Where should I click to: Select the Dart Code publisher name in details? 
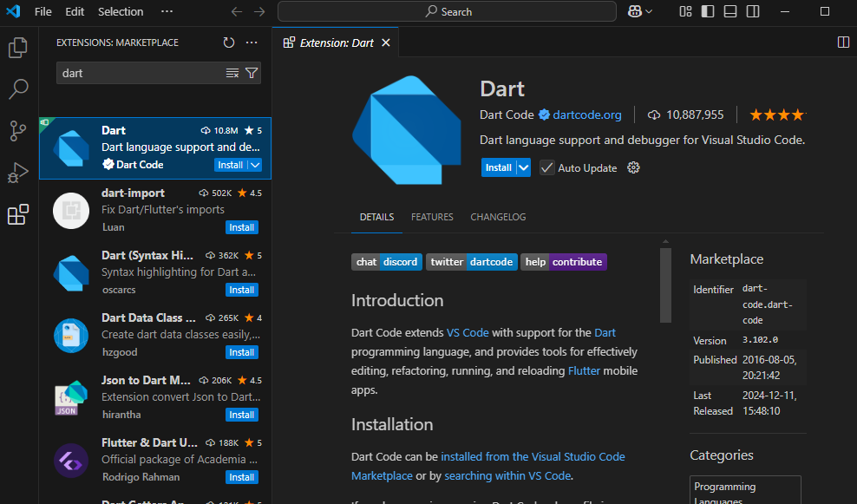click(x=506, y=115)
